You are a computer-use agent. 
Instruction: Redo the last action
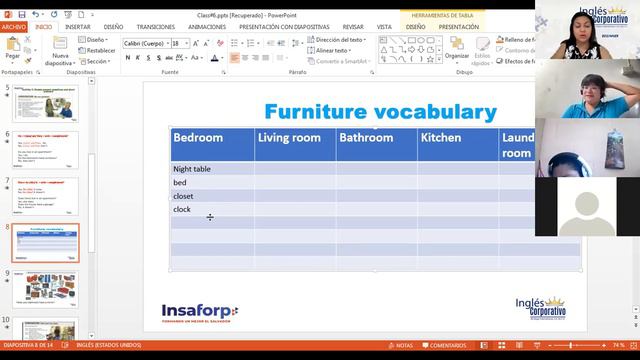[x=54, y=15]
